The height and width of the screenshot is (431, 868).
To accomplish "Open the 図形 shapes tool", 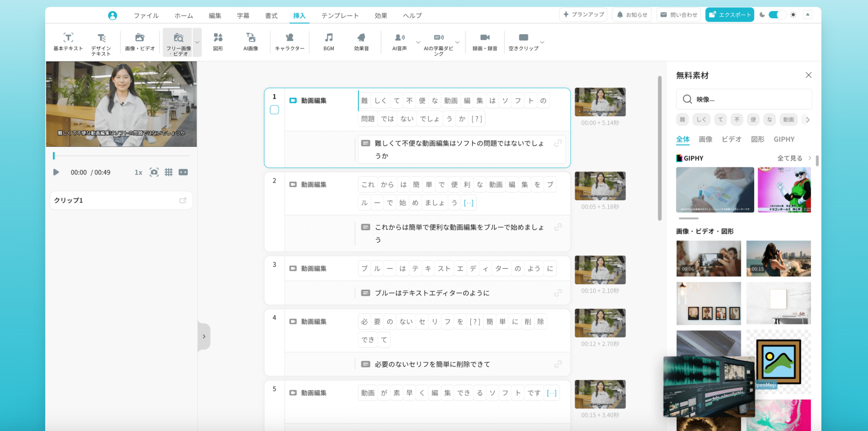I will coord(218,42).
